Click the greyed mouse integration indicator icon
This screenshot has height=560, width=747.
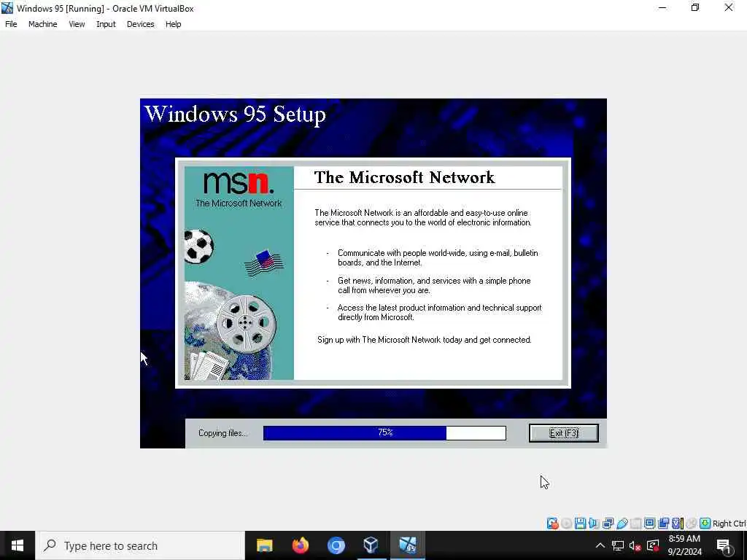coord(692,524)
